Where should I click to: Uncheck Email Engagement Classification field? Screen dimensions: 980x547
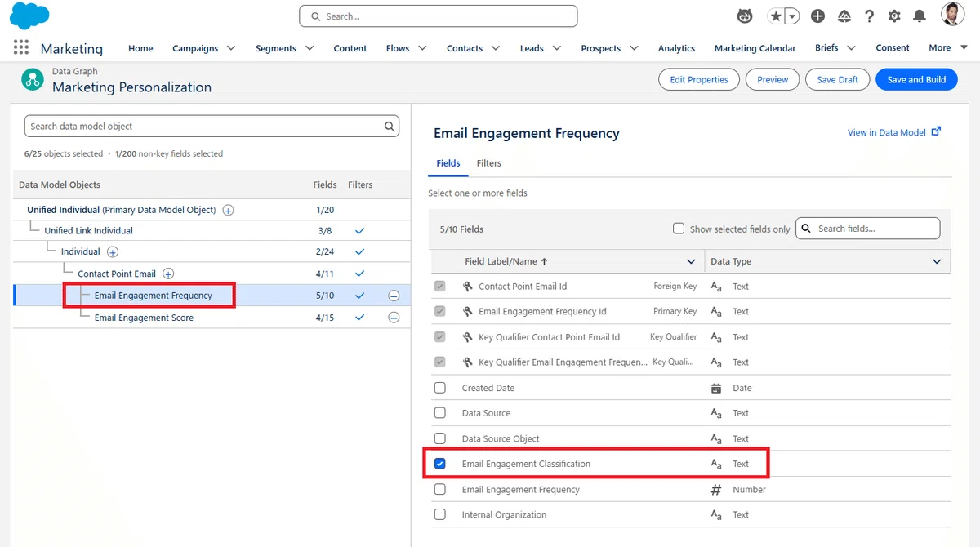coord(440,464)
